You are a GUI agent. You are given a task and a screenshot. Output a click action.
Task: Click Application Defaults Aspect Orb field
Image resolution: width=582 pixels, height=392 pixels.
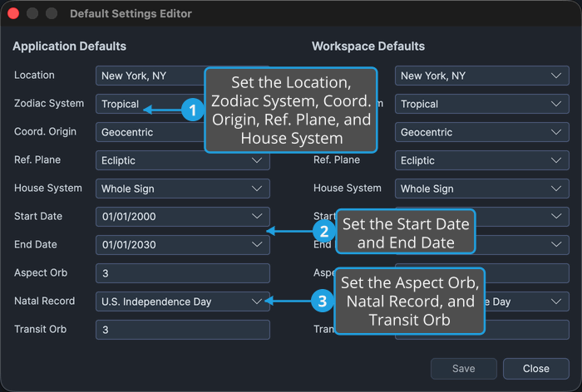click(183, 273)
